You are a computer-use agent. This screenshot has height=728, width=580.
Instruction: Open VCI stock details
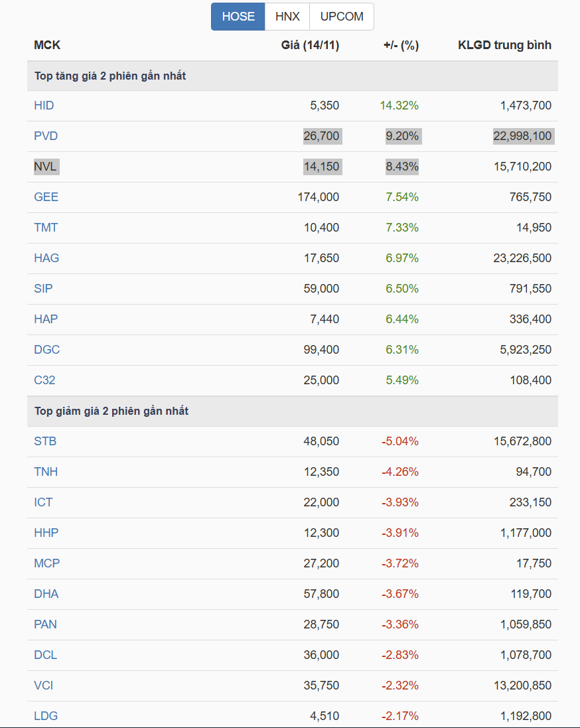click(43, 686)
